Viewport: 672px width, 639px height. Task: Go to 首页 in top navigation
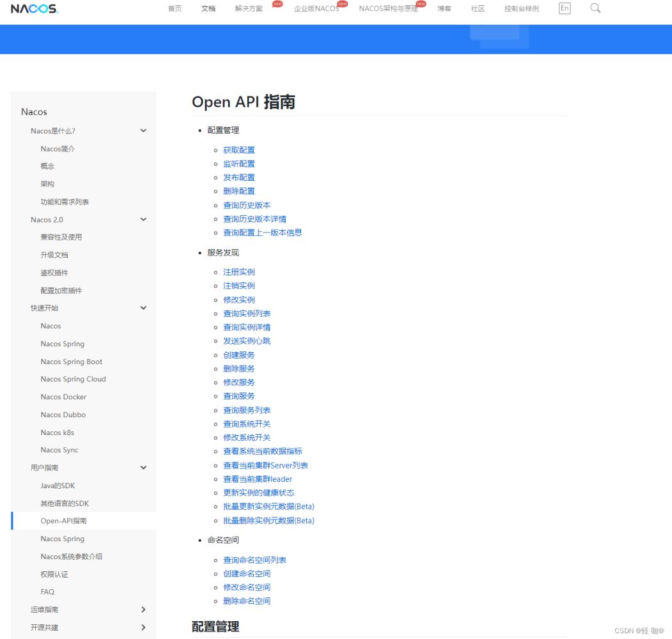[x=175, y=9]
